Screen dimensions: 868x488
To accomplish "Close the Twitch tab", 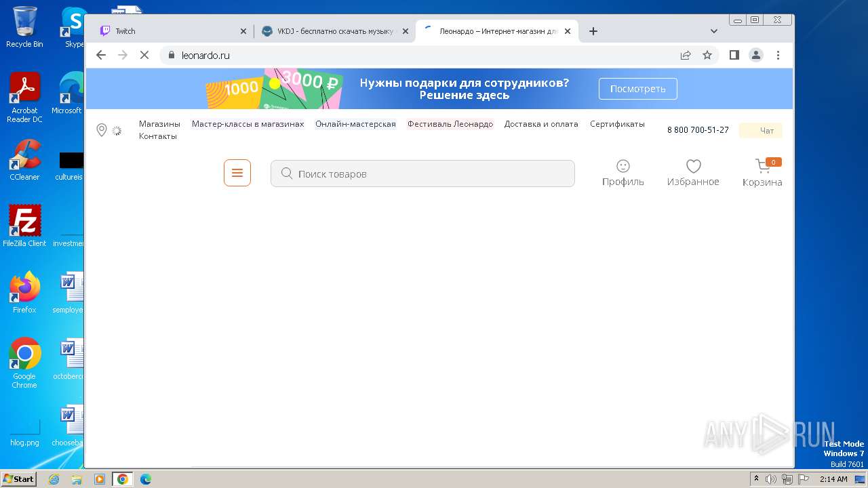I will coord(243,31).
